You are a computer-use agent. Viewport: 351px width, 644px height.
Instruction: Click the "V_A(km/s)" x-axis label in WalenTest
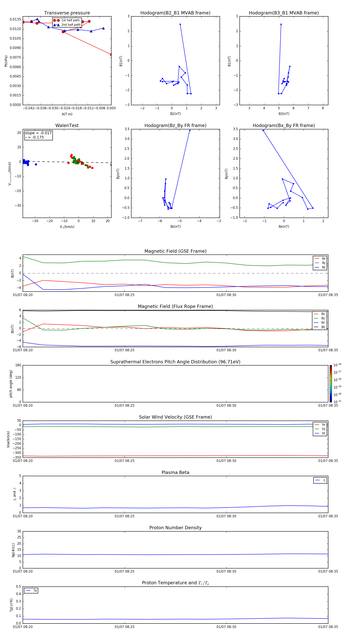(67, 227)
